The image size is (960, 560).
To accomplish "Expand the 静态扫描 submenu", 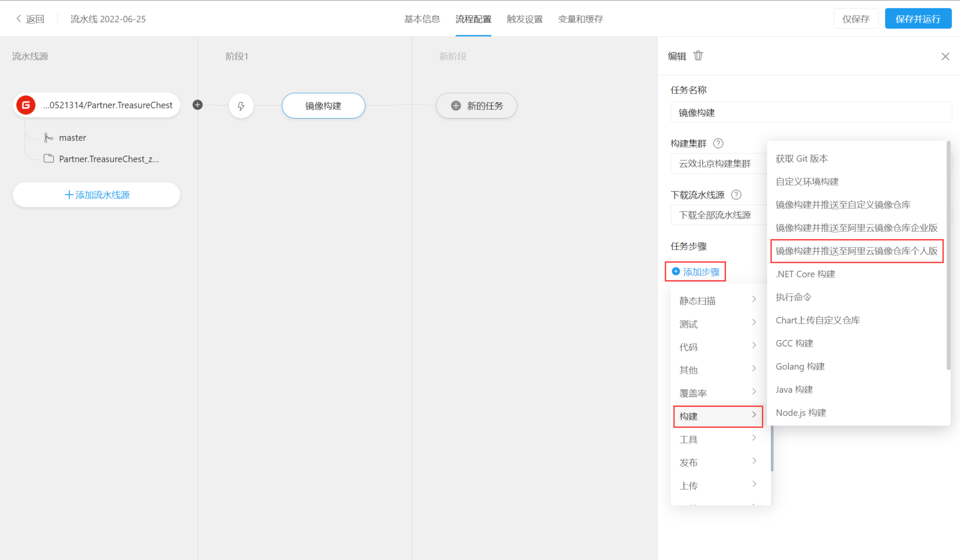I will tap(717, 300).
